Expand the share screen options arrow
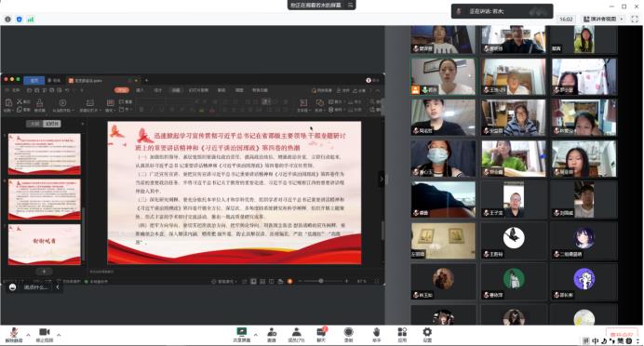 [256, 335]
